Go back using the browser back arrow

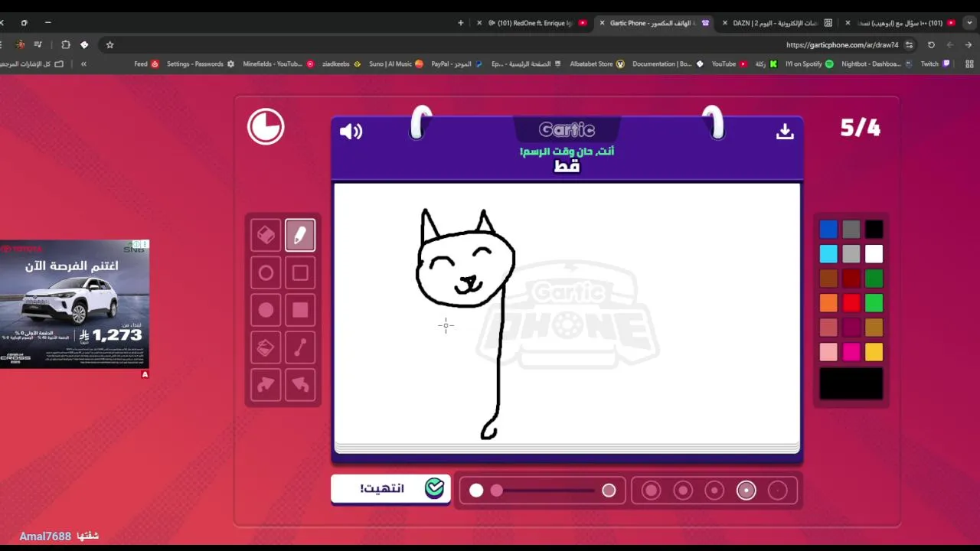[969, 44]
